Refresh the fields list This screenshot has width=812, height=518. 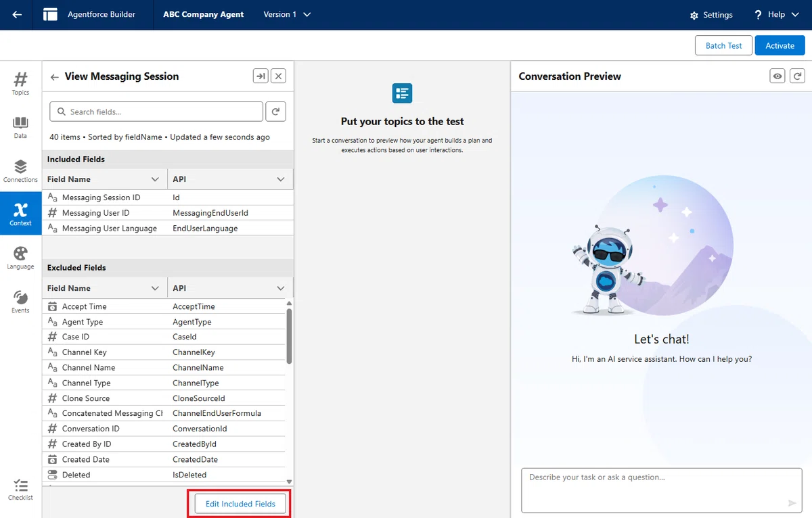pyautogui.click(x=275, y=112)
